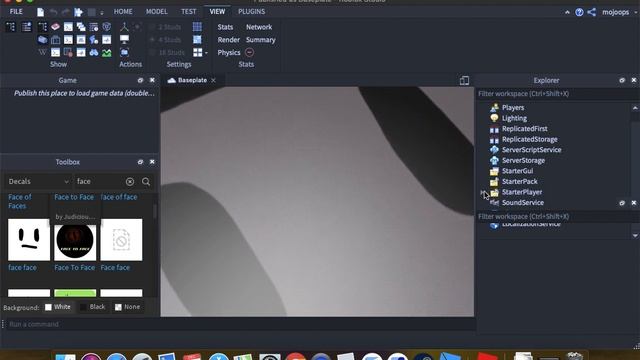Undock the Explorer panel with float icon
640x360 pixels.
coord(622,80)
